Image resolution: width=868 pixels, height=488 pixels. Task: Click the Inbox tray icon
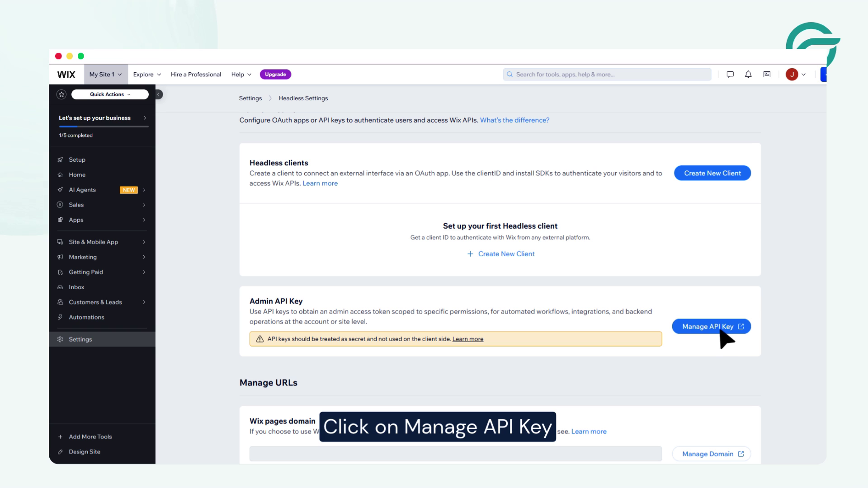pyautogui.click(x=60, y=287)
